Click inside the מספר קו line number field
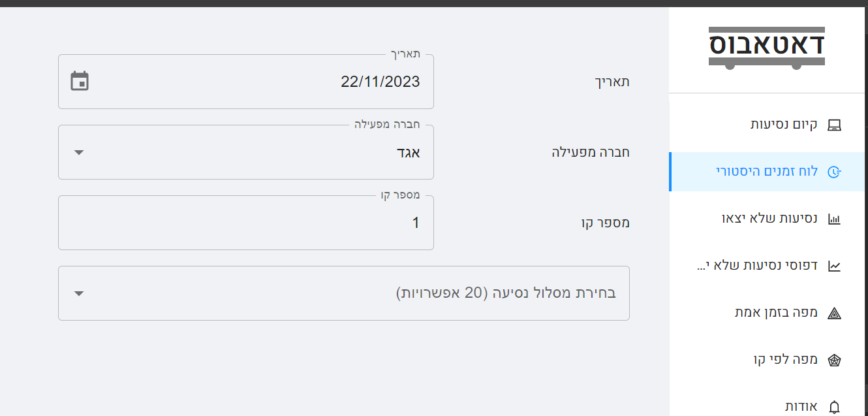This screenshot has height=416, width=868. point(245,222)
